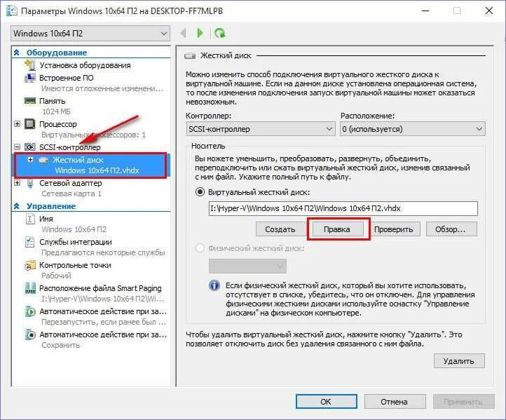
Task: Click the Процессор chip icon
Action: click(x=30, y=124)
